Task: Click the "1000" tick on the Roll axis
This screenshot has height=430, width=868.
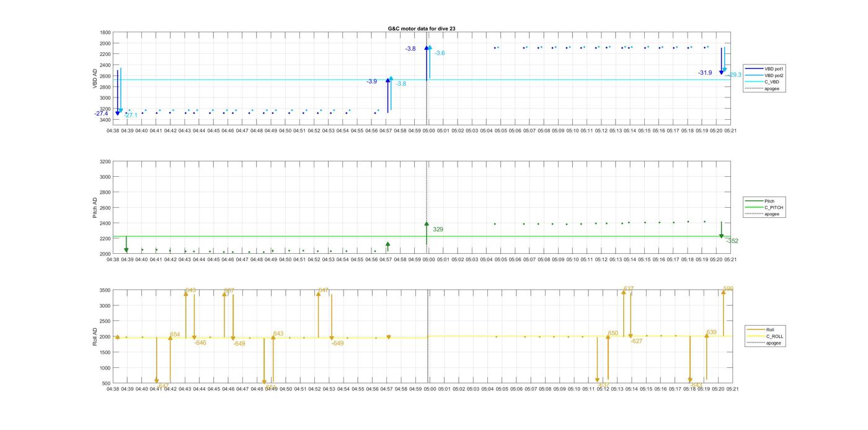Action: 105,368
